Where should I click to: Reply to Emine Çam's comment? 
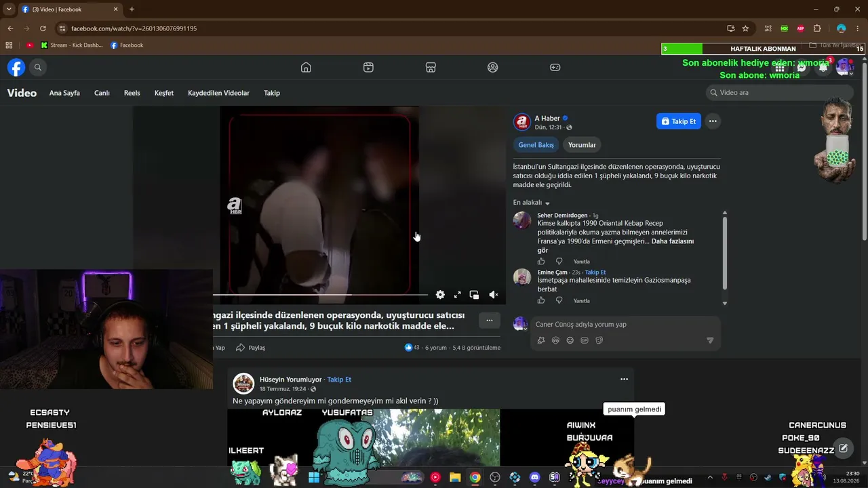coord(582,301)
